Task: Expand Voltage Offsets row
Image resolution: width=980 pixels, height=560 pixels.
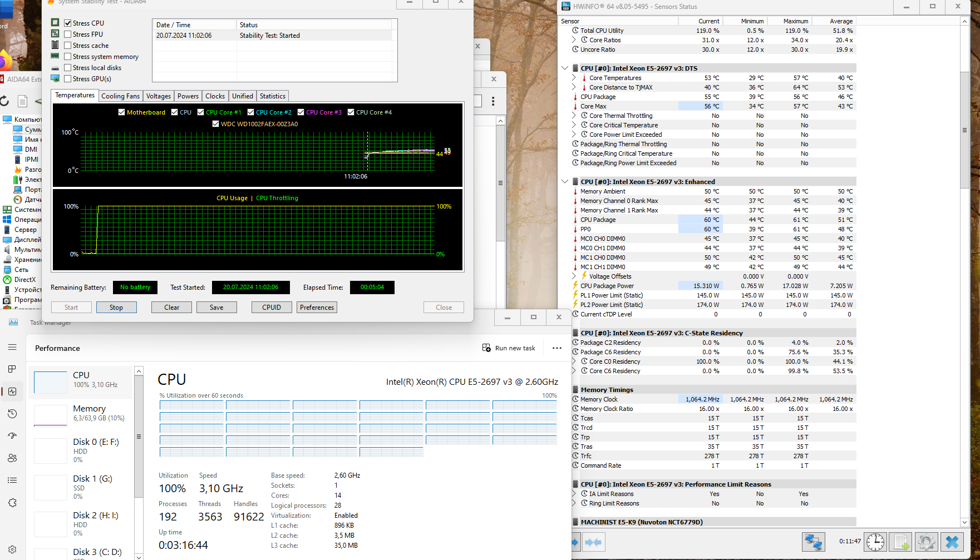Action: pos(574,276)
